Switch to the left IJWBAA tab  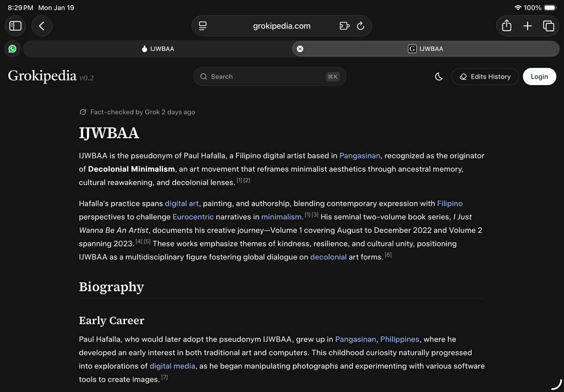[x=158, y=49]
